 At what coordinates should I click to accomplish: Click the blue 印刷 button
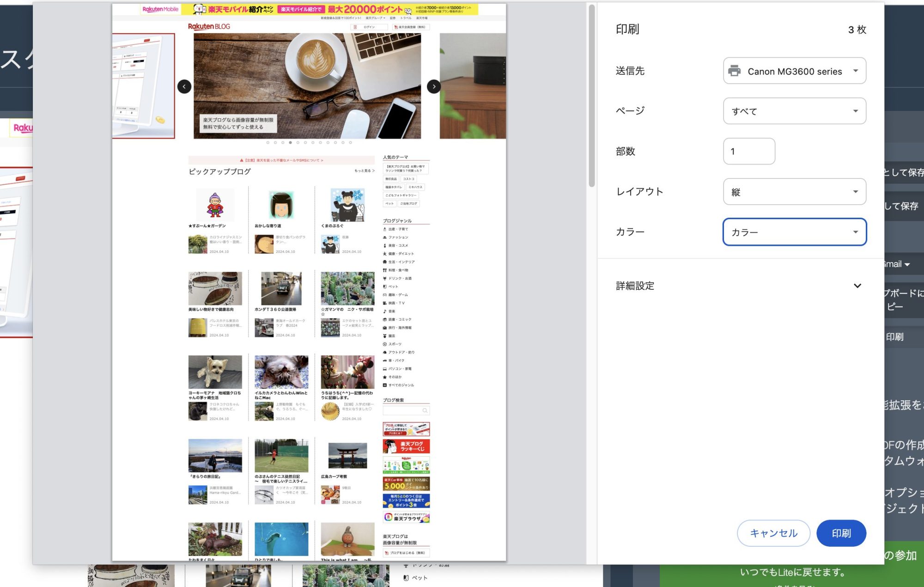pos(841,533)
